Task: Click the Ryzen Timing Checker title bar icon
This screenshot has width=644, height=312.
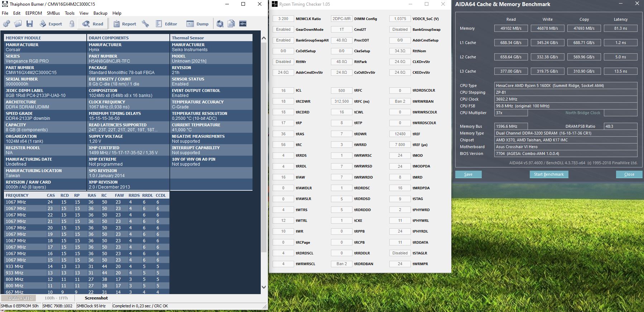Action: 275,4
